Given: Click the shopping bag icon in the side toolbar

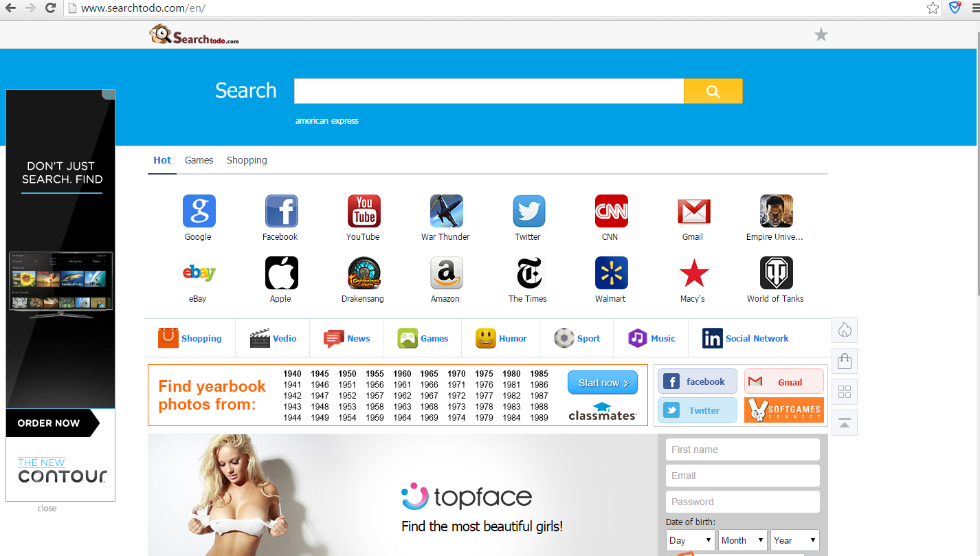Looking at the screenshot, I should click(845, 361).
